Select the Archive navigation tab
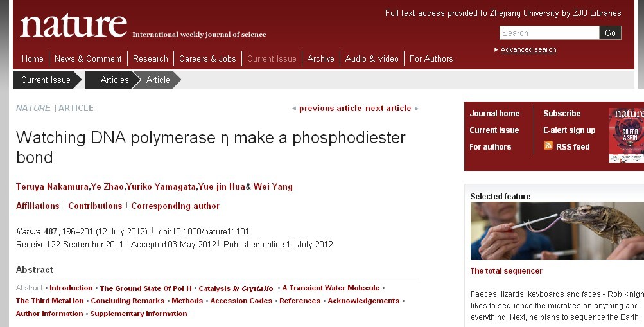Viewport: 644px width, 327px height. pyautogui.click(x=321, y=58)
